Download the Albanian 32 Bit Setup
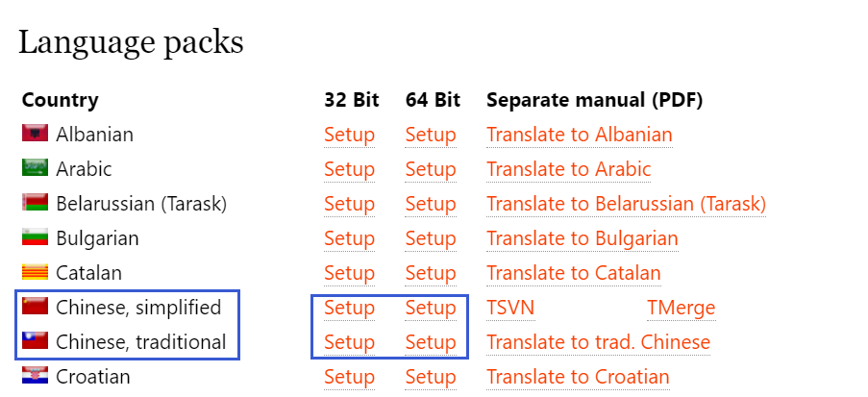Image resolution: width=868 pixels, height=397 pixels. (349, 135)
